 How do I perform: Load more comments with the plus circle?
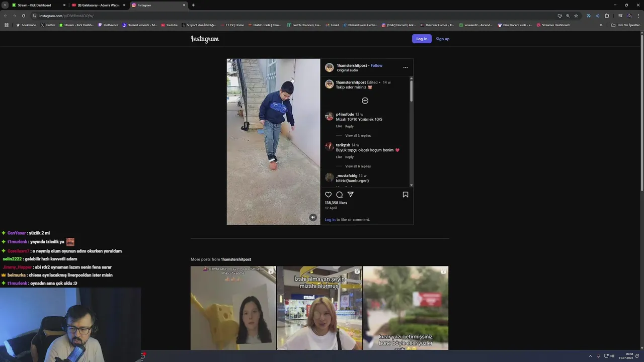tap(365, 101)
